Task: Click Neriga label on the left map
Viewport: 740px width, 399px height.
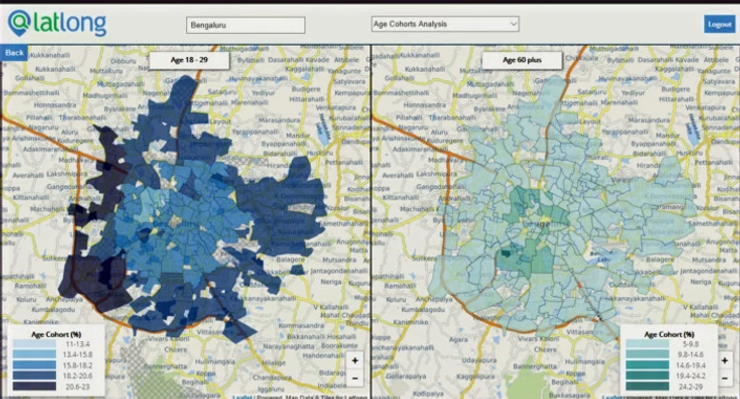Action: pos(331,281)
